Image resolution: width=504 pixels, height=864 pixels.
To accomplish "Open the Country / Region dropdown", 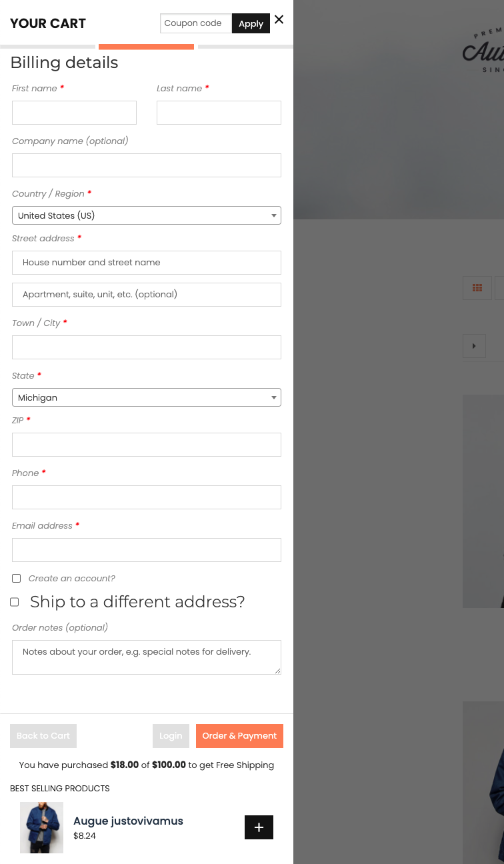I will [x=147, y=215].
